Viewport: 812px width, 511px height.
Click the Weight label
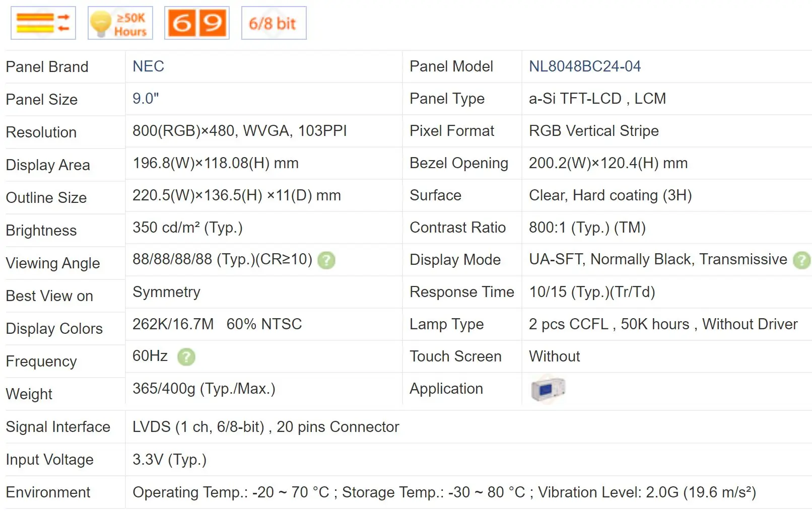click(x=29, y=394)
